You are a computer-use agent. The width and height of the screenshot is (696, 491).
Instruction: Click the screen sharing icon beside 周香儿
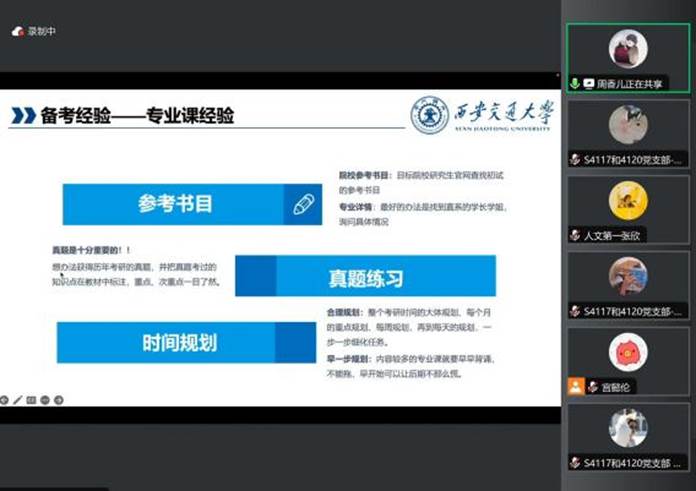[x=589, y=83]
